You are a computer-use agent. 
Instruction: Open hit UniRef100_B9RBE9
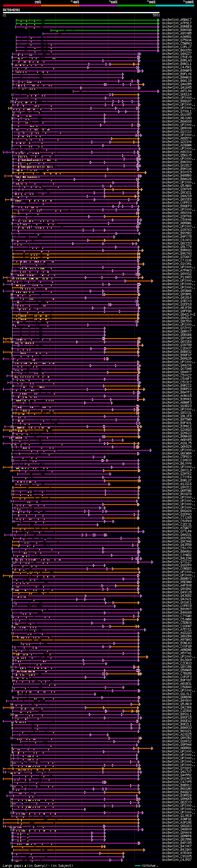[x=177, y=26]
